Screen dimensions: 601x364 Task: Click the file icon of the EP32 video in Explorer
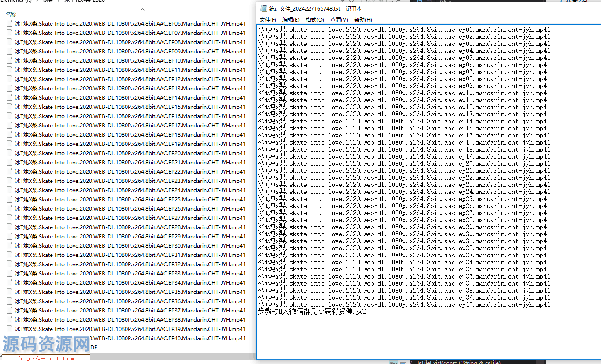tap(10, 264)
